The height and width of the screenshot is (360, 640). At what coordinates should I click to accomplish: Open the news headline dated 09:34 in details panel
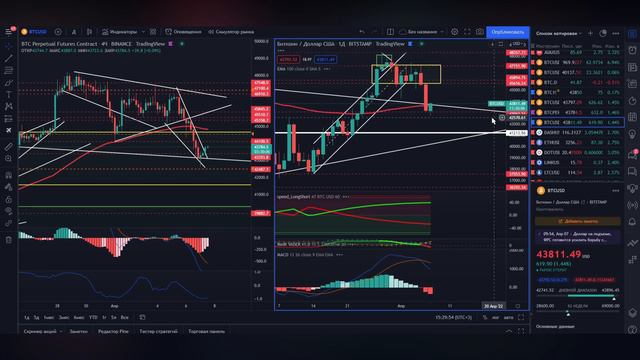[x=578, y=237]
